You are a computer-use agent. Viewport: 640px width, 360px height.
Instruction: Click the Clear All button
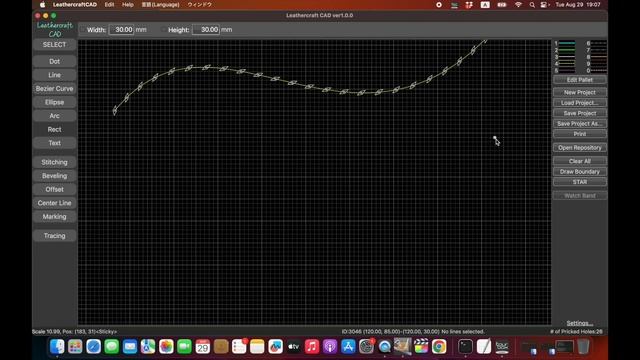[x=580, y=161]
